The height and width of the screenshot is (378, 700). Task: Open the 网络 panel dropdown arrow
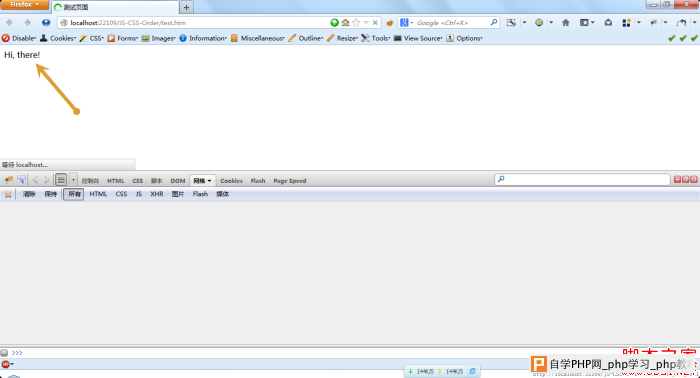[x=209, y=181]
